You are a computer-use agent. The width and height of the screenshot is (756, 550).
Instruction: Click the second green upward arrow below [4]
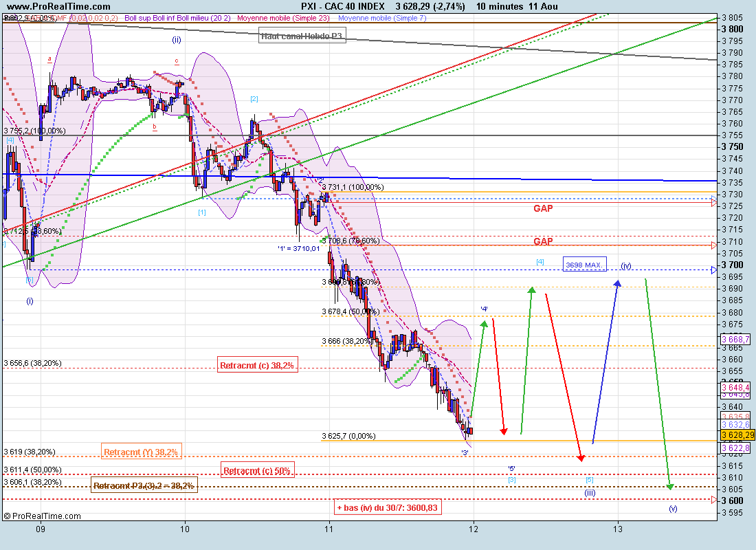pos(526,360)
